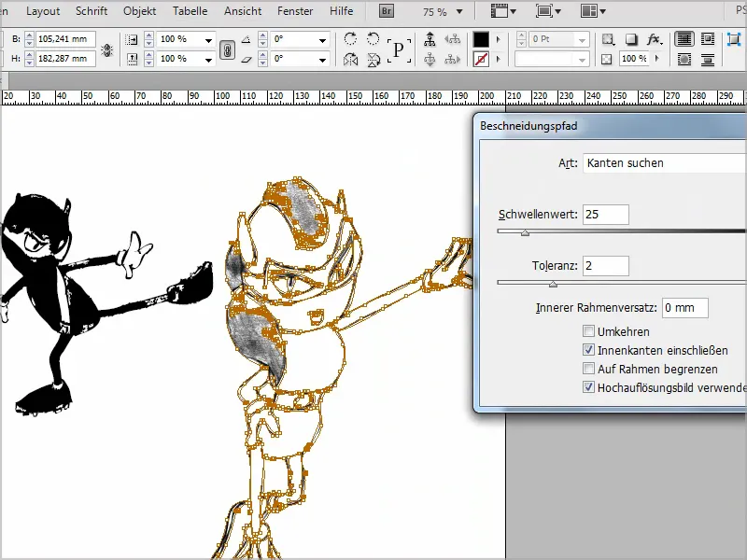Click the X scale percentage icon

pos(132,39)
